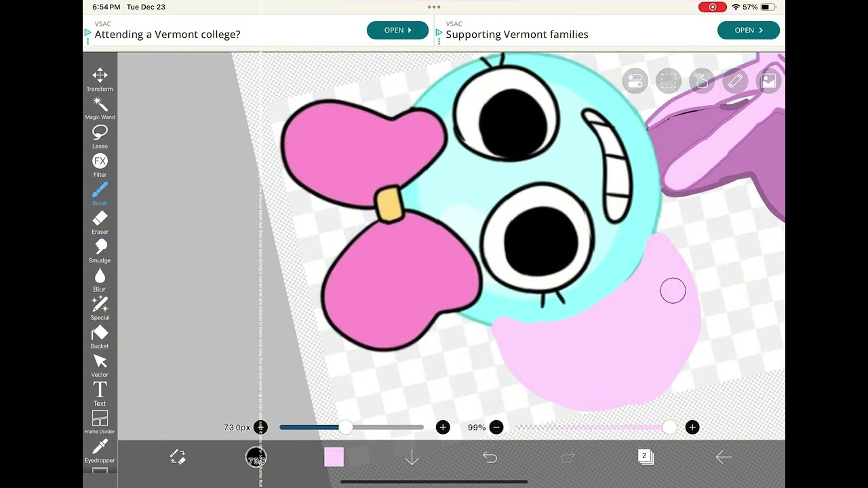Tap the Wi-Fi status icon
This screenshot has height=488, width=868.
click(x=736, y=7)
